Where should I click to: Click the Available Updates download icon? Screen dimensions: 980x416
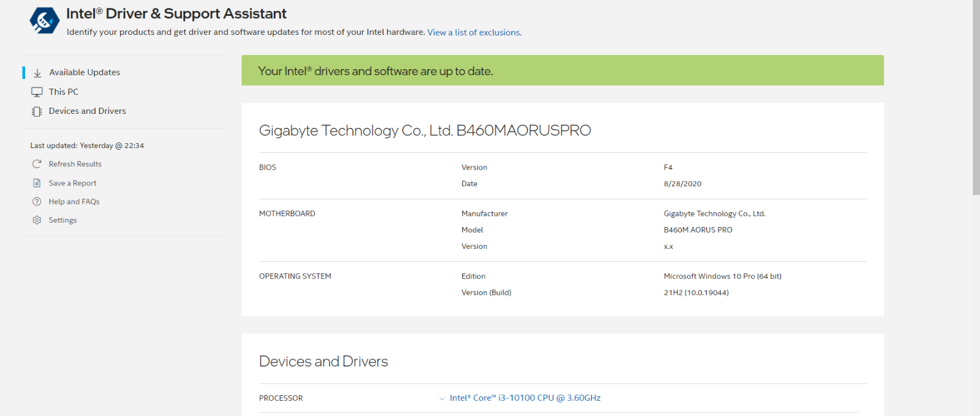tap(37, 73)
